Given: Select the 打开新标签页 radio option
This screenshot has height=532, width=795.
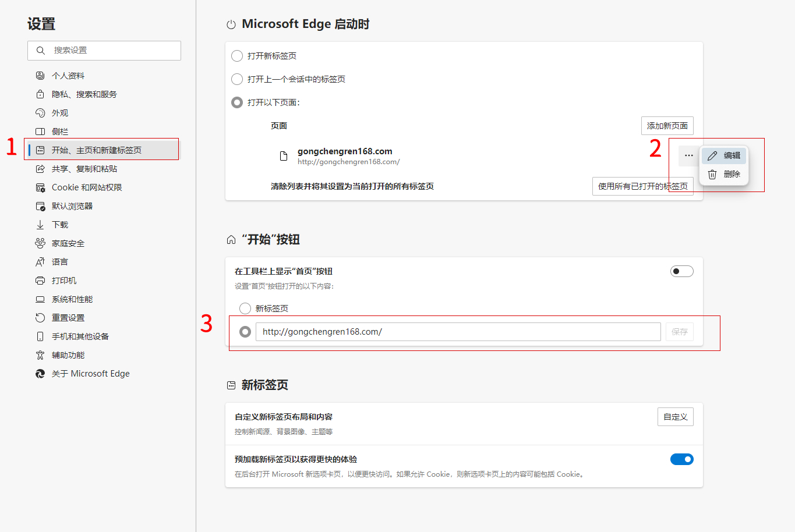Looking at the screenshot, I should point(237,56).
